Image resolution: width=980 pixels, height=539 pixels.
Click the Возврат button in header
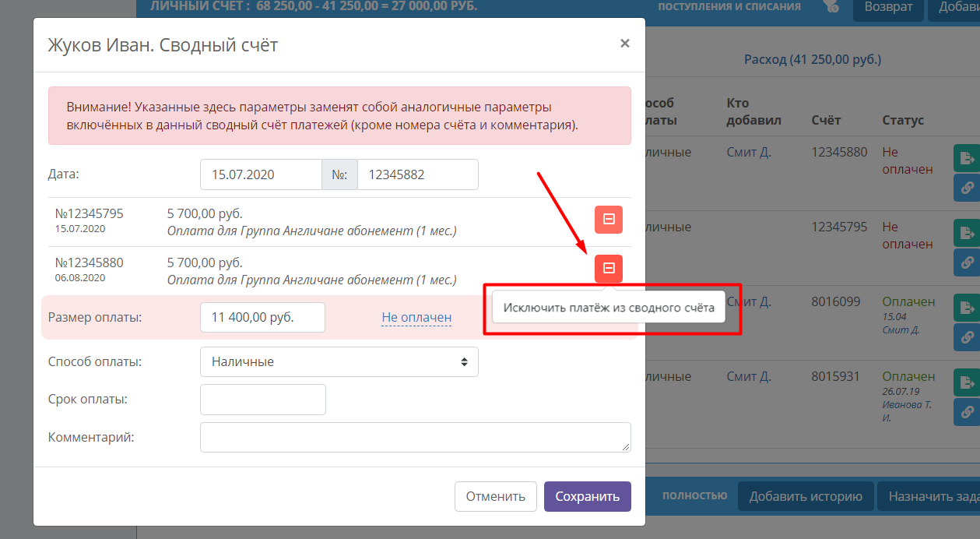tap(888, 7)
